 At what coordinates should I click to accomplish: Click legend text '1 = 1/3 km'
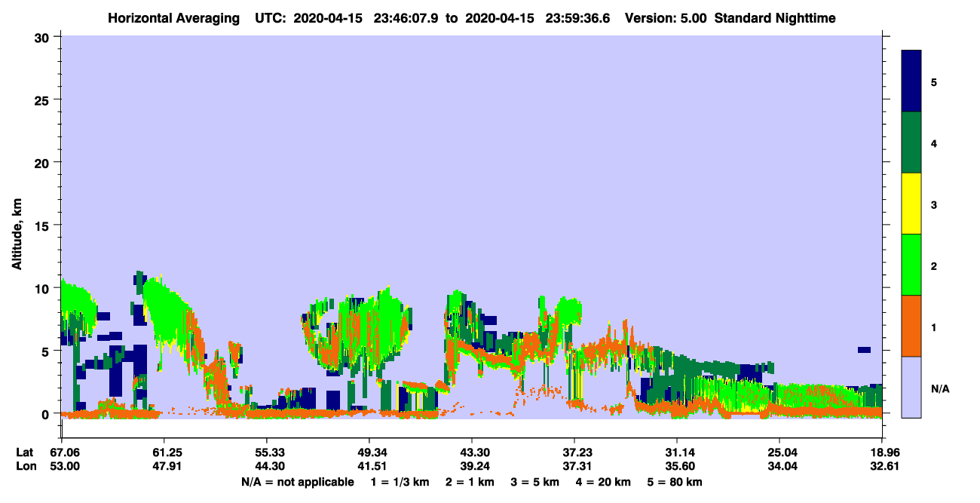[x=399, y=482]
